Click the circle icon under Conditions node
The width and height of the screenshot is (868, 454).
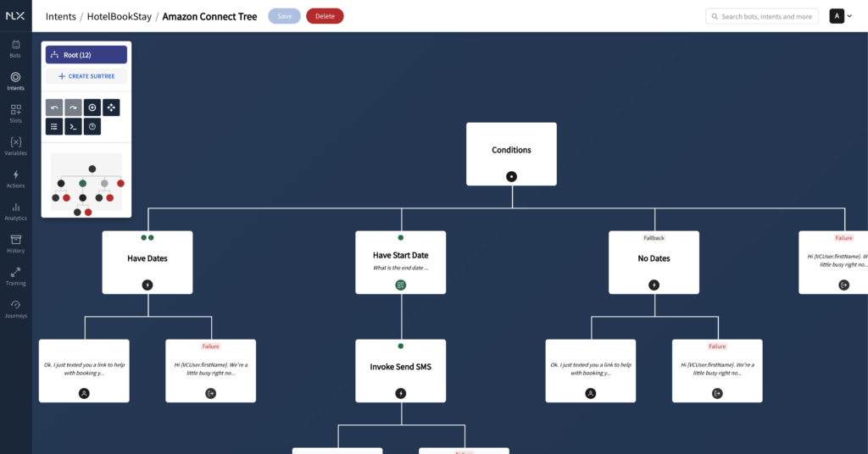click(x=511, y=176)
